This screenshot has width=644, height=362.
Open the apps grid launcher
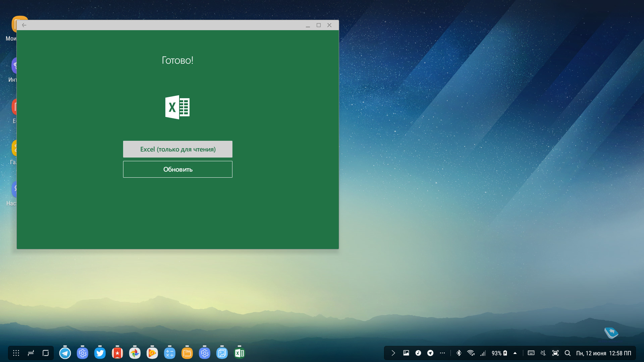tap(16, 353)
